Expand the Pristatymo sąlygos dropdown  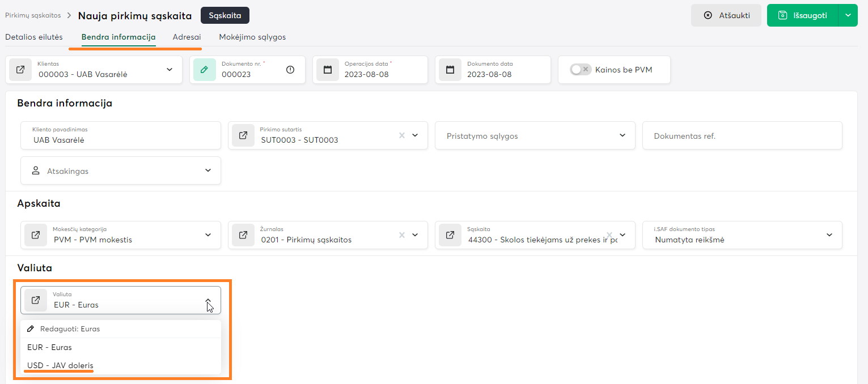(623, 136)
